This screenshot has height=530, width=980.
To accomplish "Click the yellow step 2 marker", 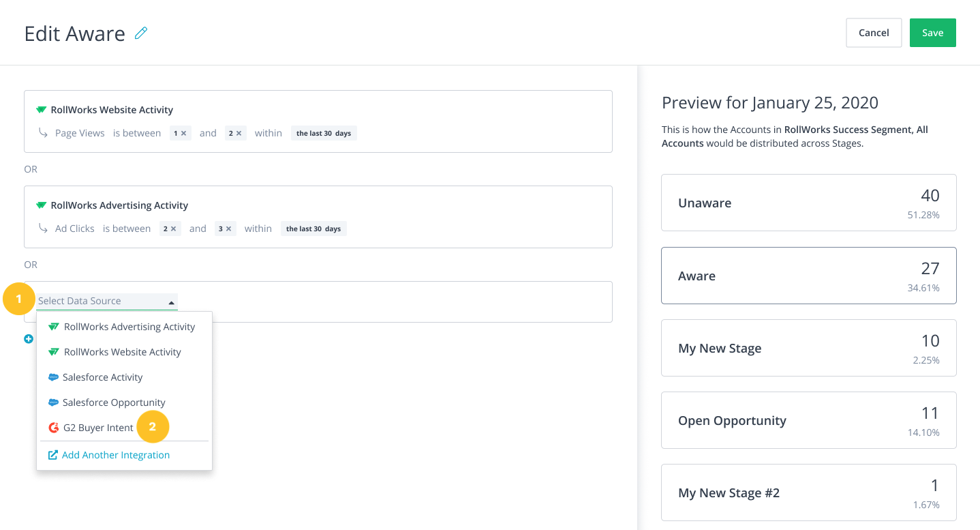I will (153, 427).
